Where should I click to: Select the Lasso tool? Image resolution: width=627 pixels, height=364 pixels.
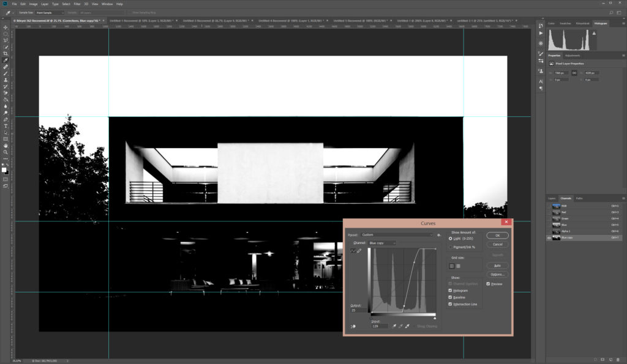pyautogui.click(x=6, y=40)
